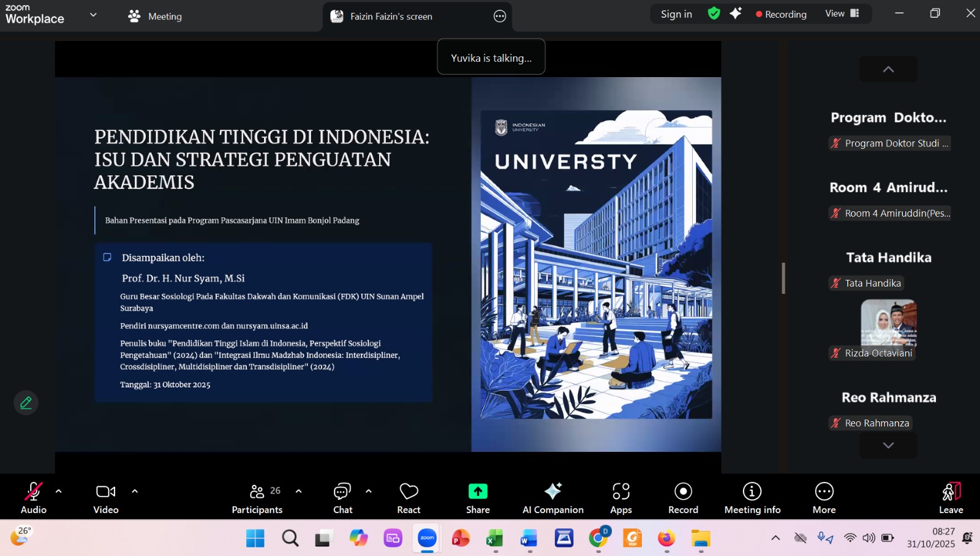Click the encryption green shield icon
Viewport: 980px width, 556px height.
point(714,13)
